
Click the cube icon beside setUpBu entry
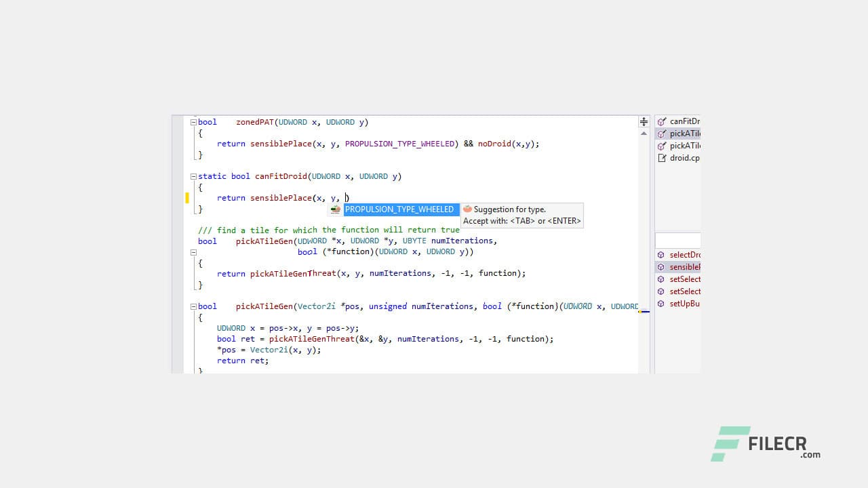(661, 303)
